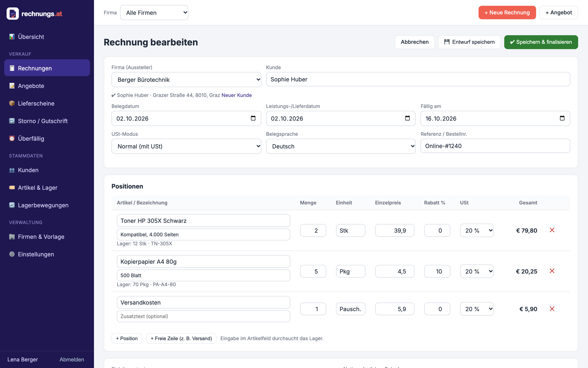Remove the Kopierpapier A4 80g row
588x368 pixels.
pyautogui.click(x=552, y=271)
